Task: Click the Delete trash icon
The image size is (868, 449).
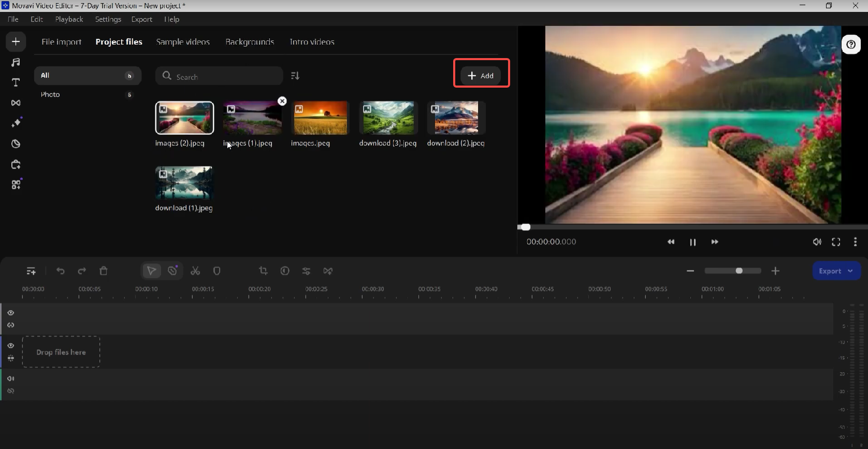Action: pyautogui.click(x=104, y=271)
